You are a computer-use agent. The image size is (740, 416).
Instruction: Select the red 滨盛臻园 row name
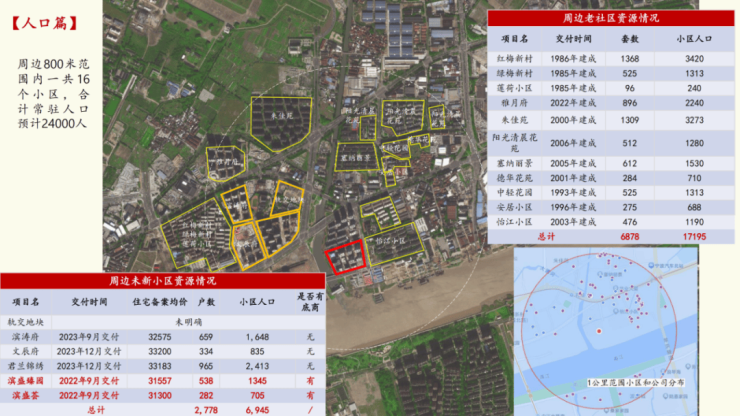point(25,381)
